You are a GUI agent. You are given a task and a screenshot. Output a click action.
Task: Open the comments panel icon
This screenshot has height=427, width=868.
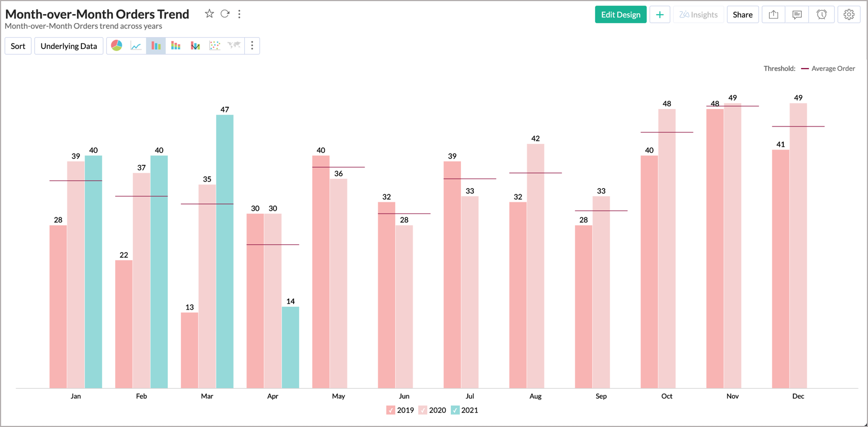point(797,14)
